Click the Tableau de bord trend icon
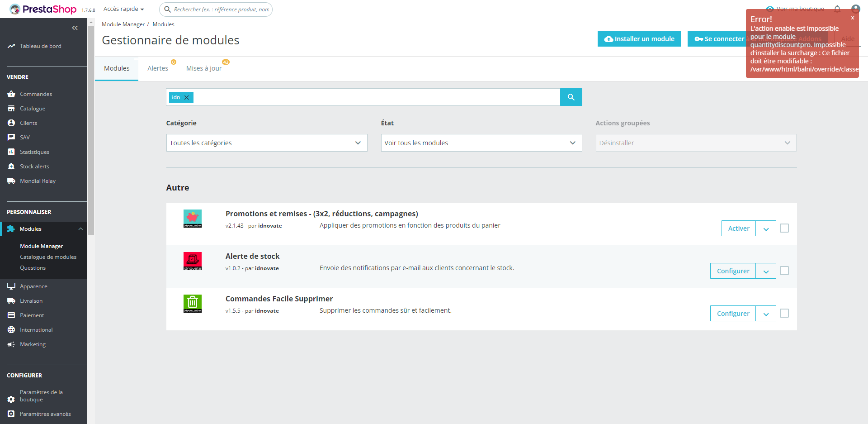 (x=11, y=46)
